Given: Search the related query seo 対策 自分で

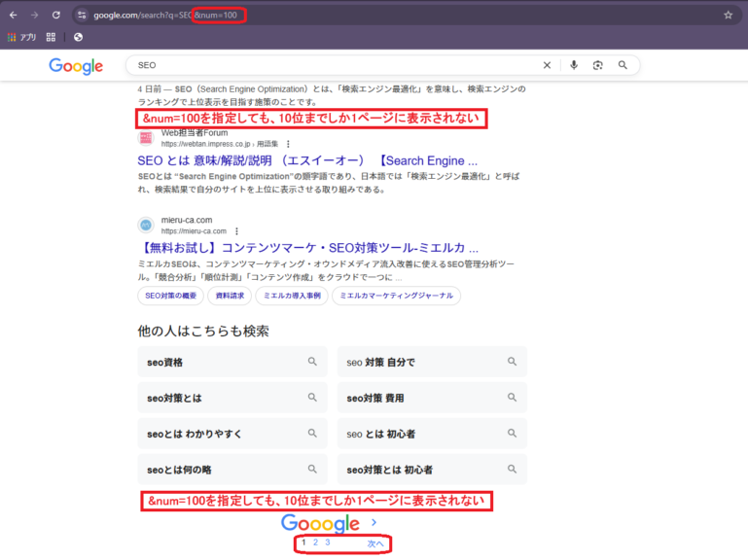Looking at the screenshot, I should pyautogui.click(x=432, y=362).
